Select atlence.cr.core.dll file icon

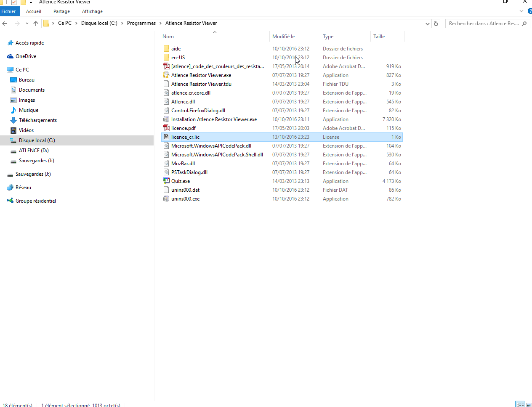point(166,93)
